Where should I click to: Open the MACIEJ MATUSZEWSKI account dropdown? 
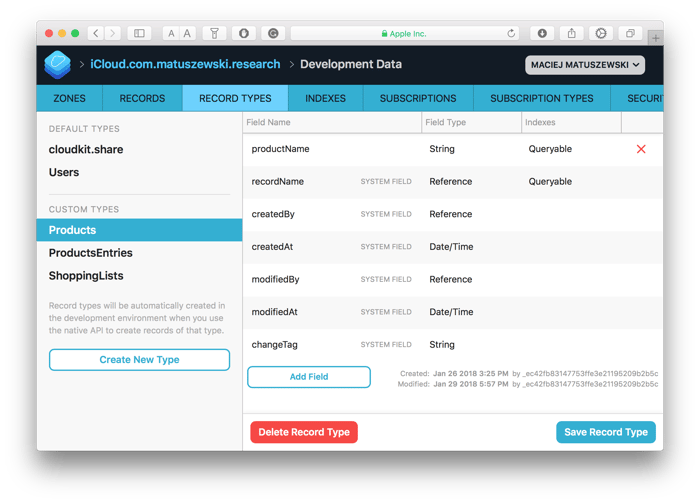click(x=585, y=65)
